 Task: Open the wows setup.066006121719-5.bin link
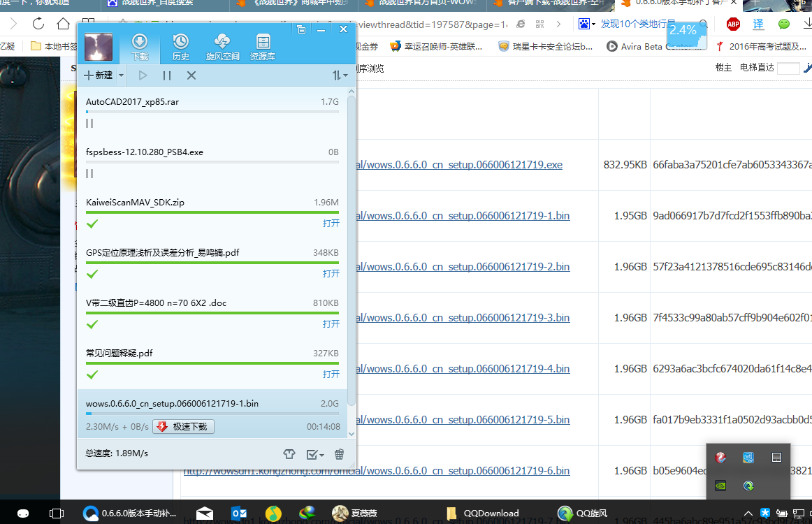point(463,419)
